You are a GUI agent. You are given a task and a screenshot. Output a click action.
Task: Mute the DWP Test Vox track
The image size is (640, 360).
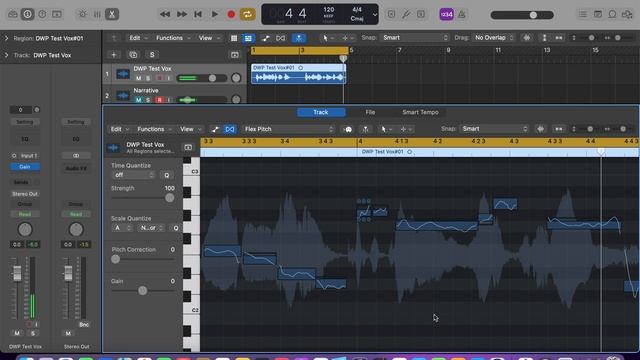tap(138, 78)
